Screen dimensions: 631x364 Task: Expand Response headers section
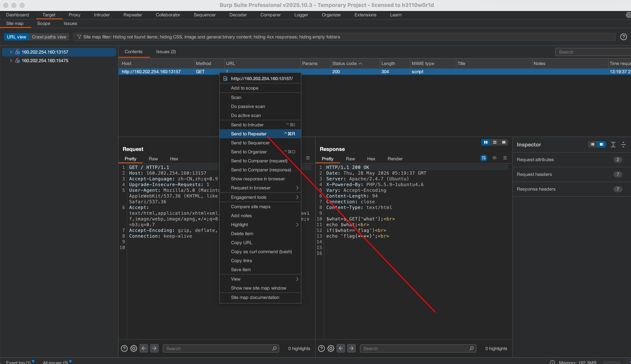point(571,189)
